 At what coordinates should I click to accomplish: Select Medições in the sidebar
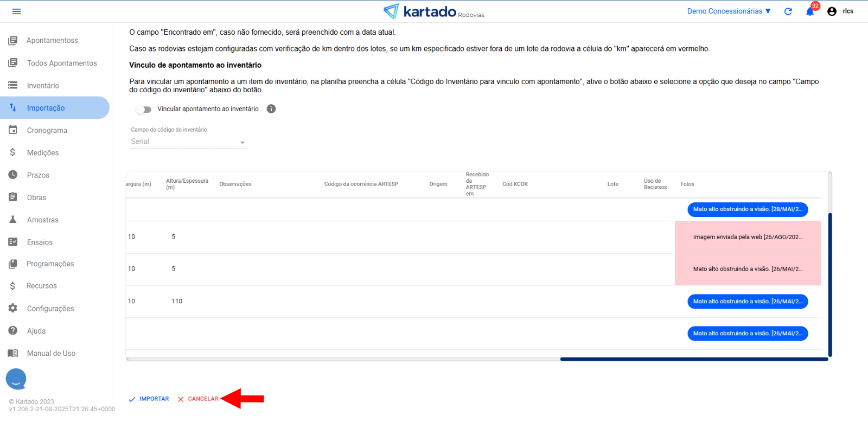coord(42,153)
